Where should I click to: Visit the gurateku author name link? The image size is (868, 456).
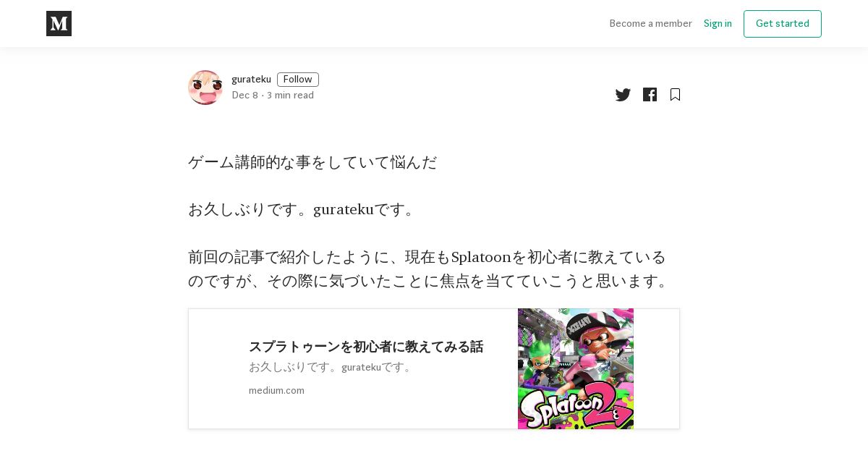pos(251,80)
